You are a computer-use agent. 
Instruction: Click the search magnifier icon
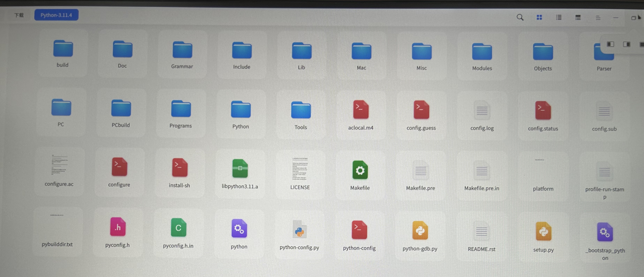520,17
